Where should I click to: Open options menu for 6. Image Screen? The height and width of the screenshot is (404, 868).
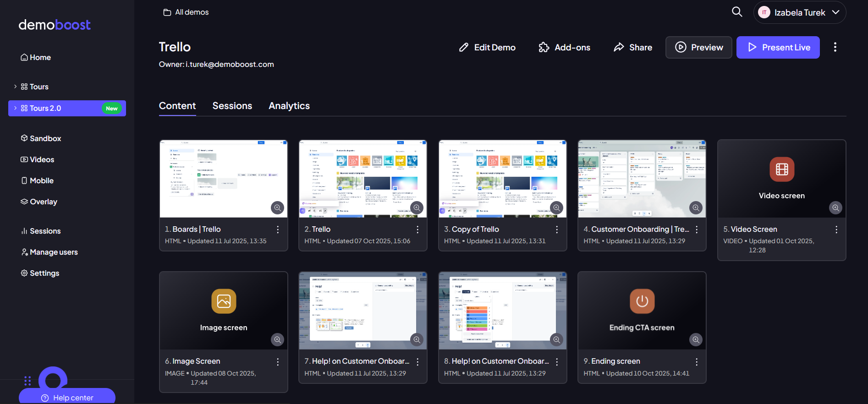coord(278,362)
